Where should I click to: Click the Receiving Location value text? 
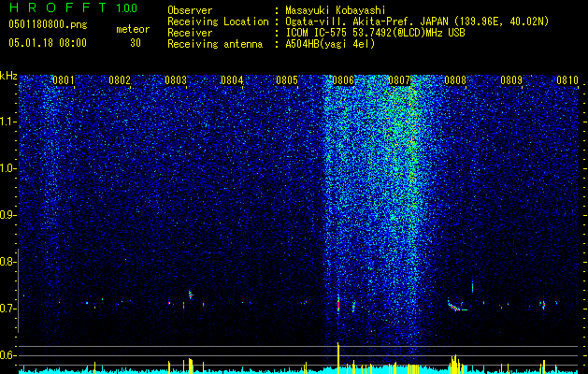(417, 22)
